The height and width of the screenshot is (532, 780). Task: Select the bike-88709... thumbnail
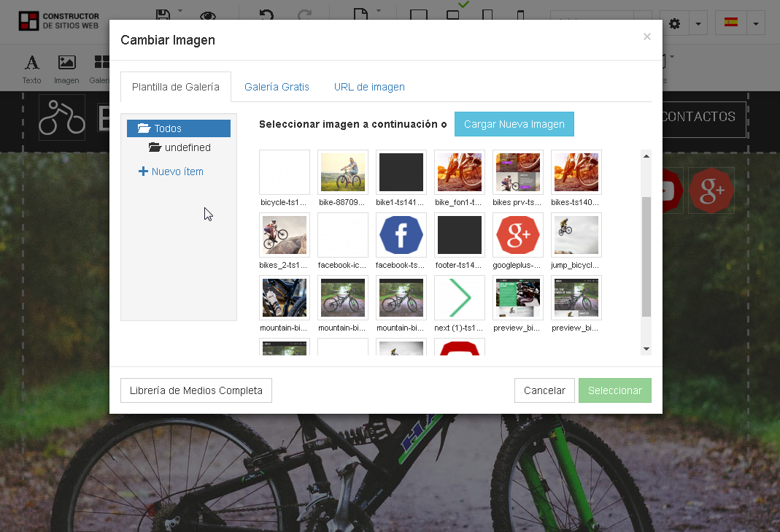click(343, 172)
